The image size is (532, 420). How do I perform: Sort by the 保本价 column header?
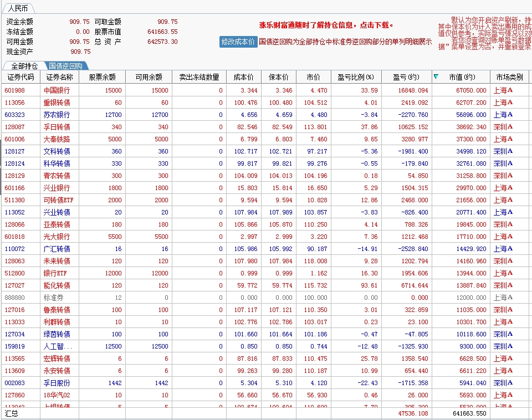click(x=279, y=77)
